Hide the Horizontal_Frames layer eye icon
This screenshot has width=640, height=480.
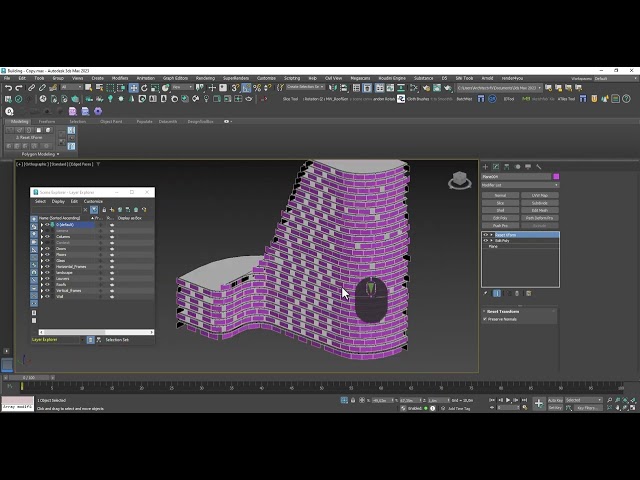(x=47, y=267)
